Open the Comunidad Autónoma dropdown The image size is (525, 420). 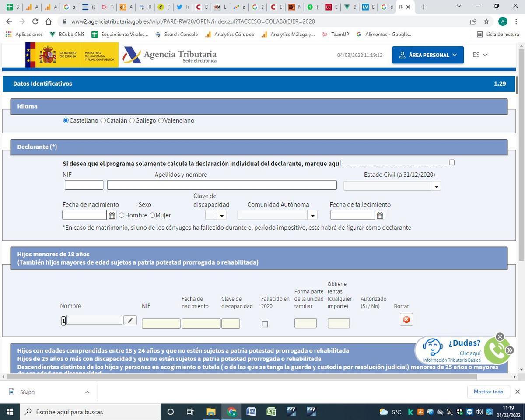click(312, 215)
